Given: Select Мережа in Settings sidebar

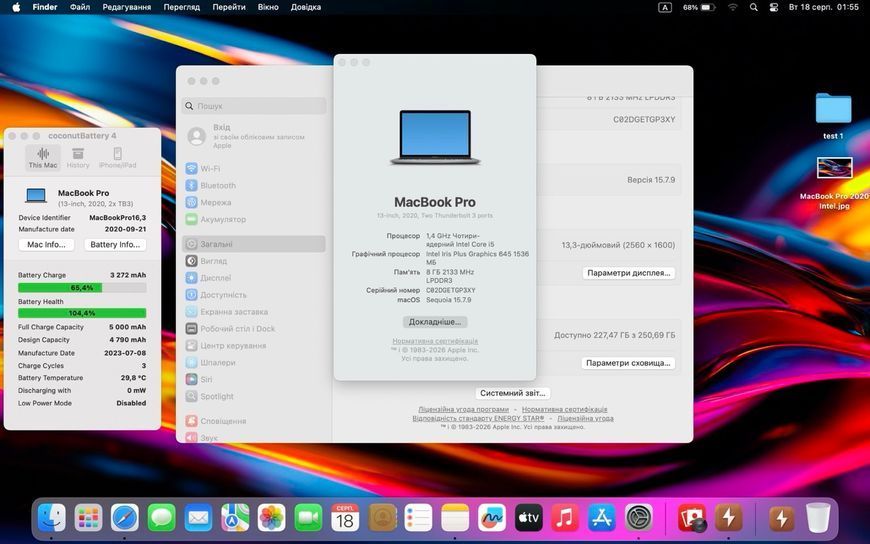Looking at the screenshot, I should pos(254,202).
